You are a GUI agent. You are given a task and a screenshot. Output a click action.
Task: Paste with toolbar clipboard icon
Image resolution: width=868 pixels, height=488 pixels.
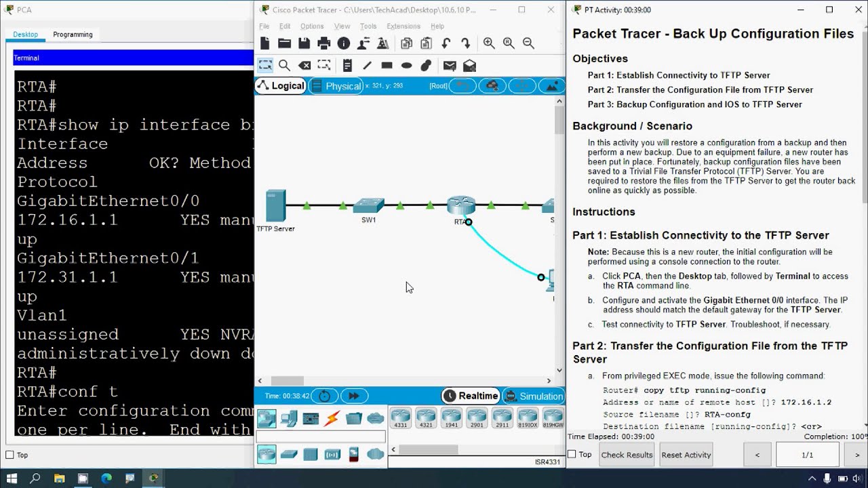pos(426,43)
